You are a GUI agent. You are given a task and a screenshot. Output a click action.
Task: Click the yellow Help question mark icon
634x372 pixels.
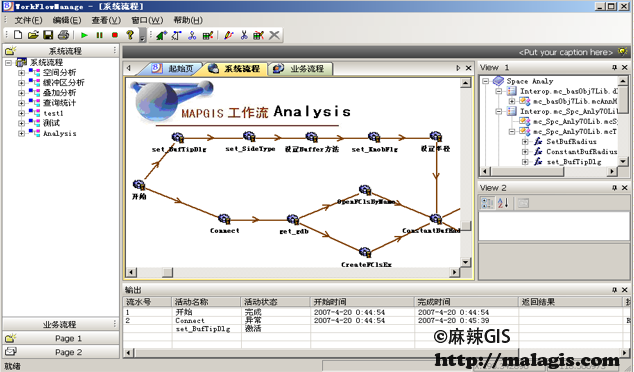click(130, 35)
